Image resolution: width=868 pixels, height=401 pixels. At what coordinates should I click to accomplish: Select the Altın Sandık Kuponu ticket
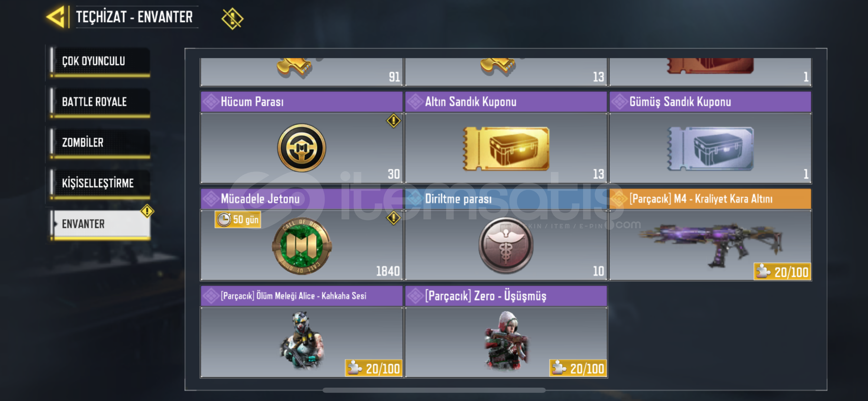[506, 149]
